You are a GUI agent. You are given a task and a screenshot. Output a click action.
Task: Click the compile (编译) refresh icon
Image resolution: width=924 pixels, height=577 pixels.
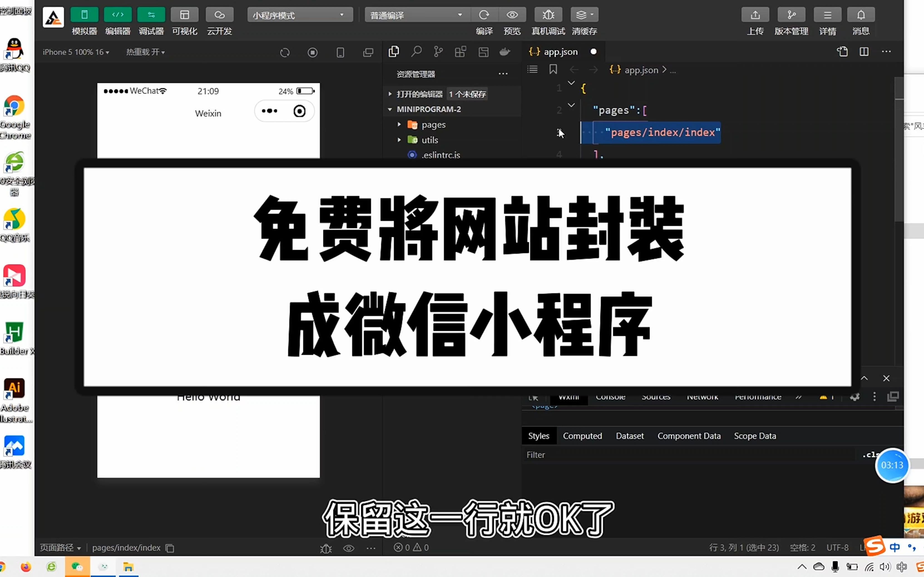[484, 15]
